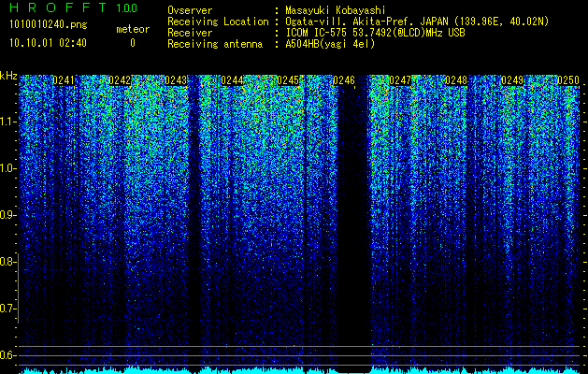This screenshot has width=588, height=374.
Task: Click the Masayuki Kobayashi observer name
Action: click(x=336, y=10)
